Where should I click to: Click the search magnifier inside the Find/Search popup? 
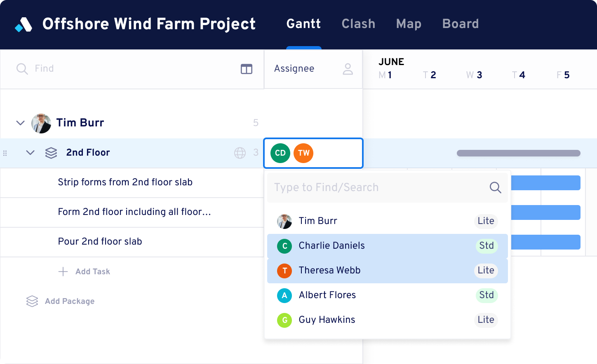coord(495,187)
